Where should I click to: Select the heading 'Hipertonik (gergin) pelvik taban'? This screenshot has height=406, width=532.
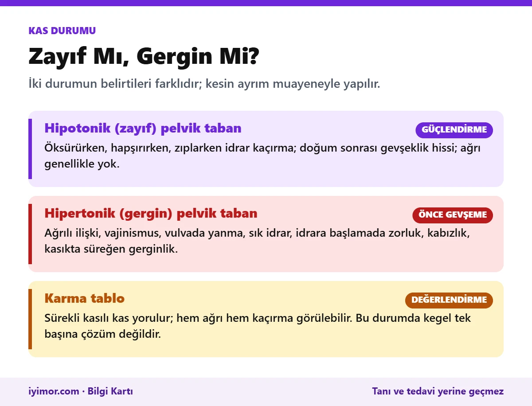(x=151, y=213)
